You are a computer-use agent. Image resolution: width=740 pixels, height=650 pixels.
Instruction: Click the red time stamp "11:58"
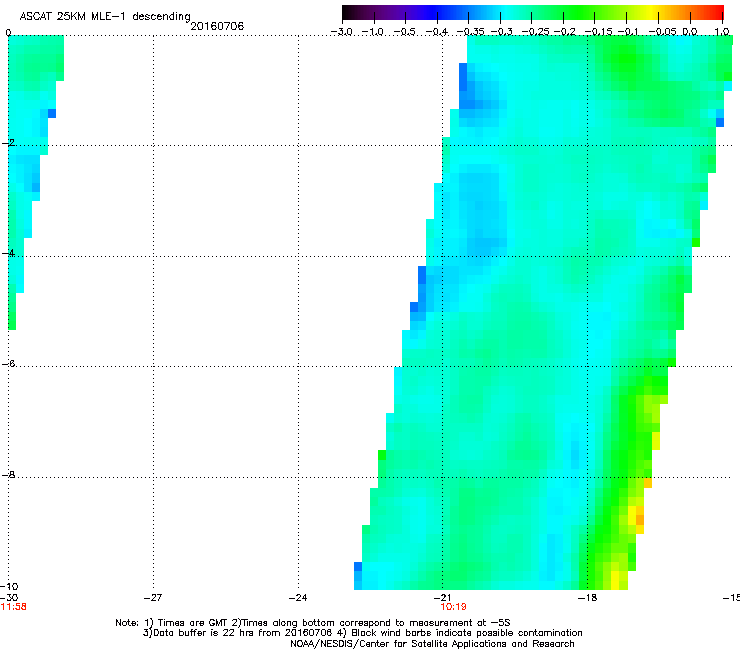pyautogui.click(x=13, y=607)
